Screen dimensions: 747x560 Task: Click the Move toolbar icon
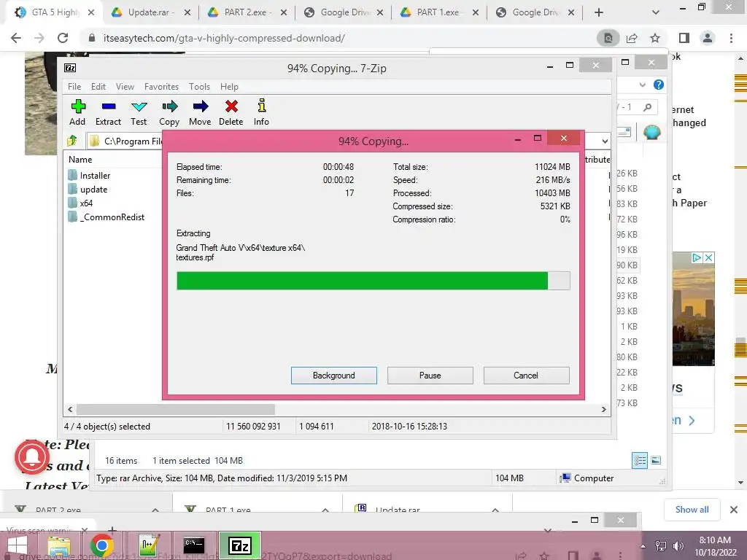coord(200,112)
